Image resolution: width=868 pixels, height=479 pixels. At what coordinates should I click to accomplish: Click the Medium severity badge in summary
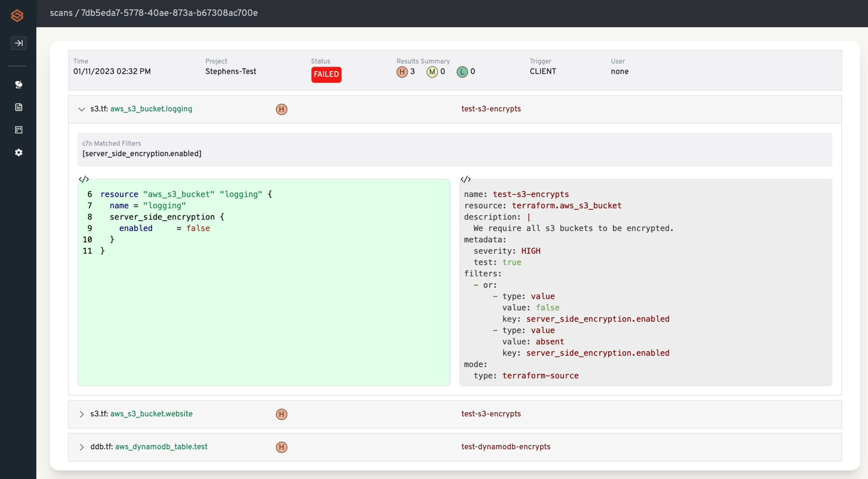pos(432,72)
